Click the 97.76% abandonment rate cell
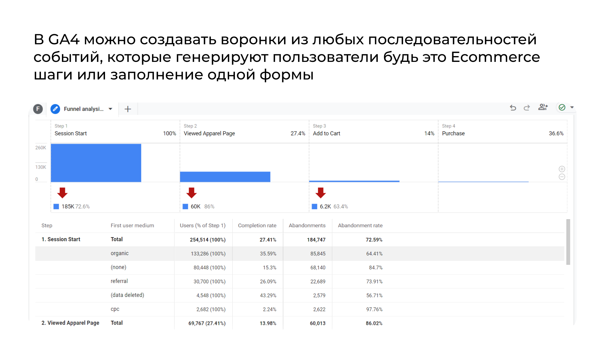The height and width of the screenshot is (364, 607). [374, 309]
